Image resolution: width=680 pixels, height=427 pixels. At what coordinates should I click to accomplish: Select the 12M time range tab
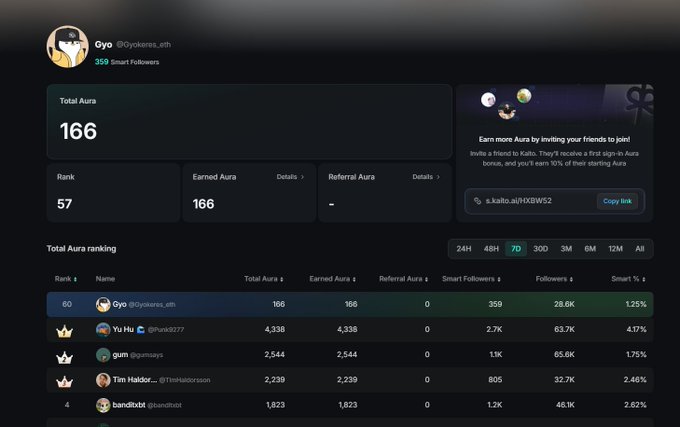[x=615, y=249]
